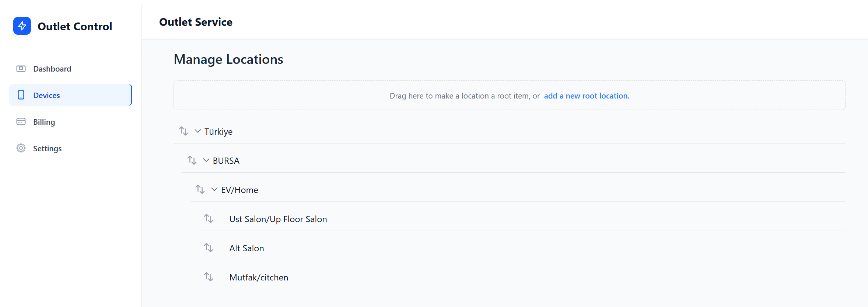The height and width of the screenshot is (307, 868).
Task: Select the Alt Salon location
Action: pyautogui.click(x=246, y=248)
